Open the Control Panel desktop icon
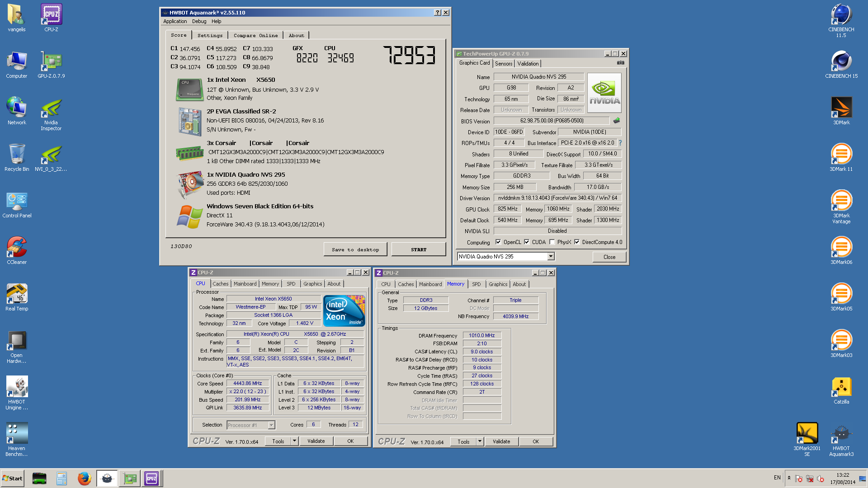 [17, 204]
